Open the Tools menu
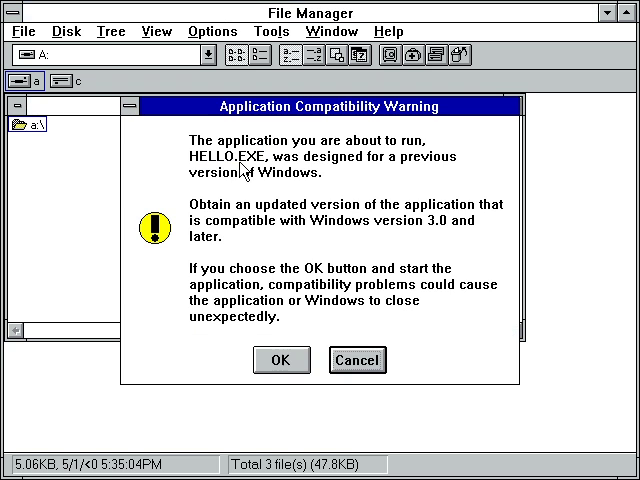 [x=271, y=31]
